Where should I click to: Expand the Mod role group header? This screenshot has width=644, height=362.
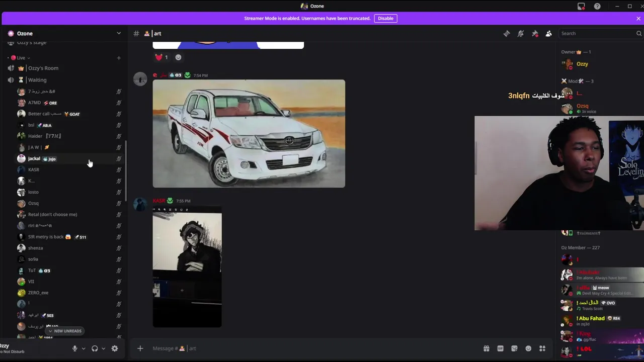(x=578, y=81)
